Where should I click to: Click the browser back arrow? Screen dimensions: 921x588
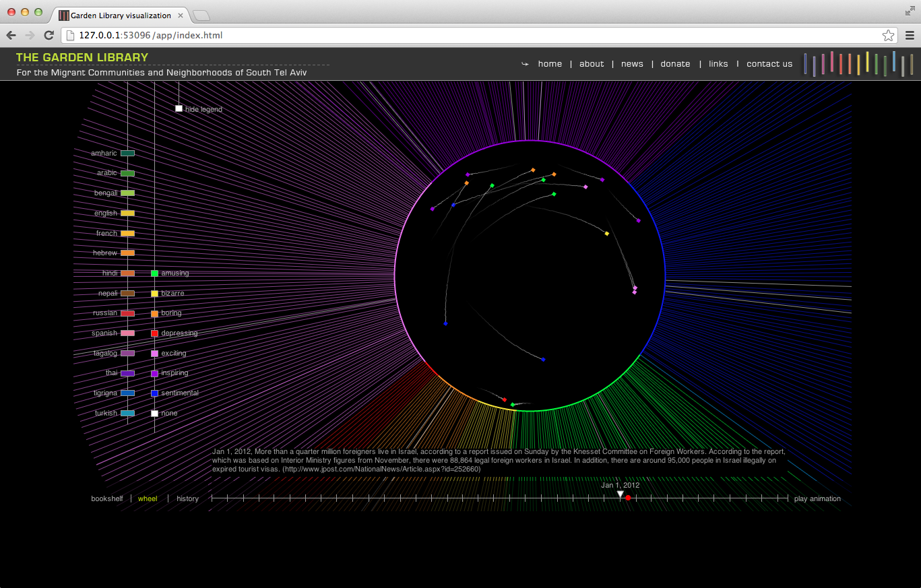click(x=11, y=35)
